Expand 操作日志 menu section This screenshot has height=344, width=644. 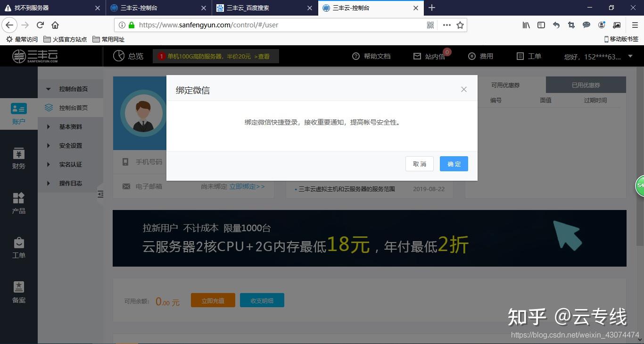(70, 183)
